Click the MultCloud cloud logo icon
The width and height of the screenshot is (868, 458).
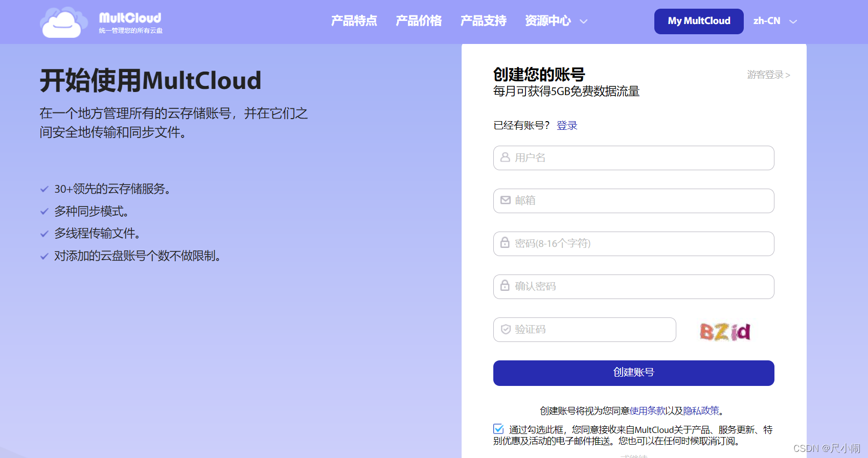pyautogui.click(x=64, y=22)
